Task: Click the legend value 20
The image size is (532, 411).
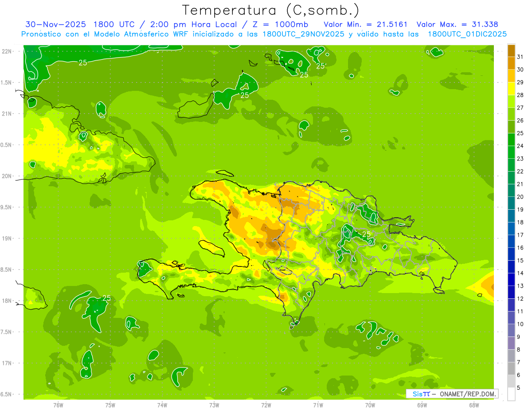Action: [520, 197]
